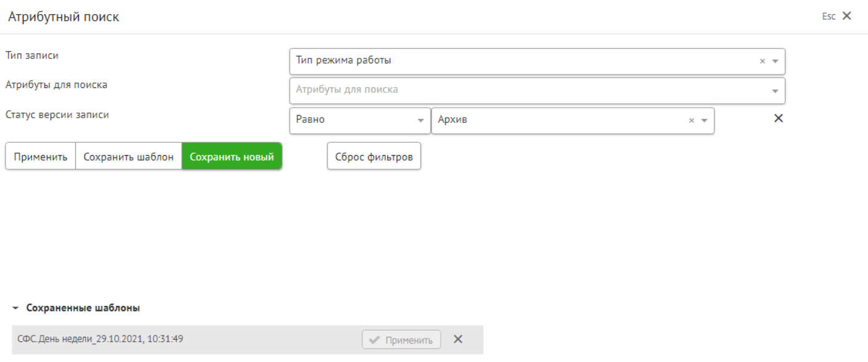Remove the Статус версии записи filter row
868x362 pixels.
coord(778,119)
